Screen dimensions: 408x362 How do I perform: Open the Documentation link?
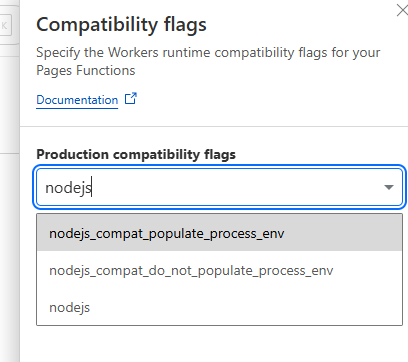tap(77, 100)
